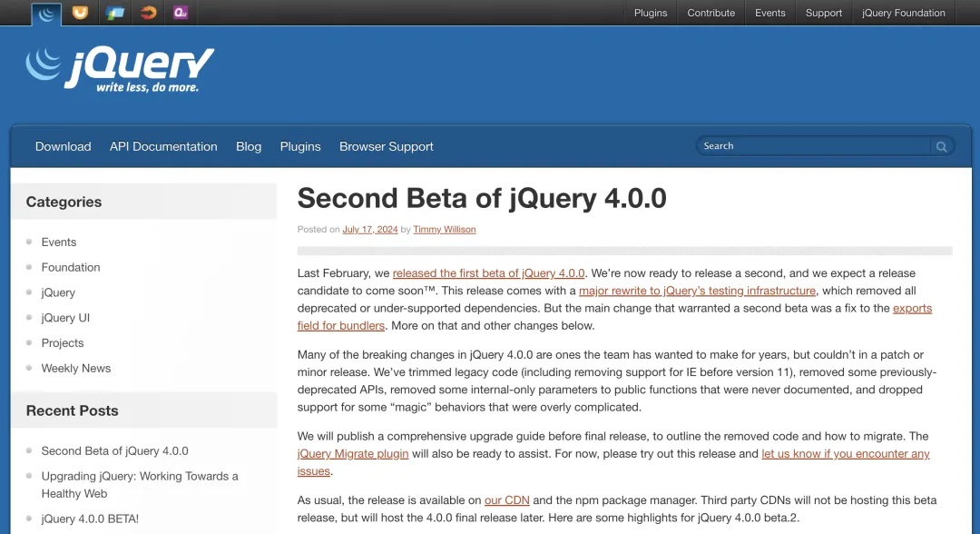Screen dimensions: 980x534
Task: Click the search magnifier icon
Action: [x=942, y=146]
